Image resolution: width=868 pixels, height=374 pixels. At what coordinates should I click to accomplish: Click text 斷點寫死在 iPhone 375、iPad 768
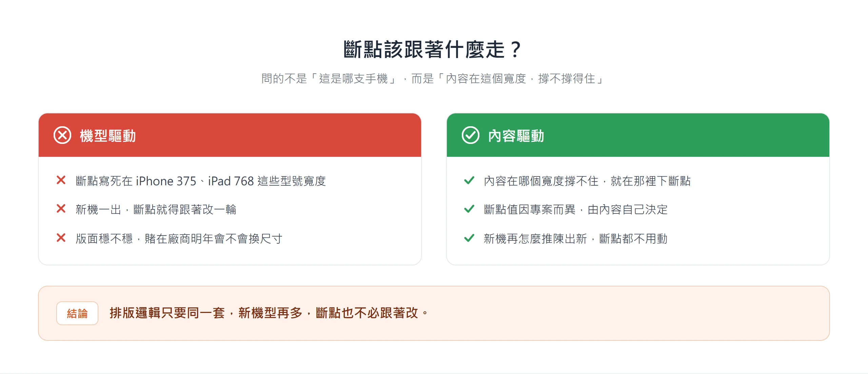[x=165, y=181]
